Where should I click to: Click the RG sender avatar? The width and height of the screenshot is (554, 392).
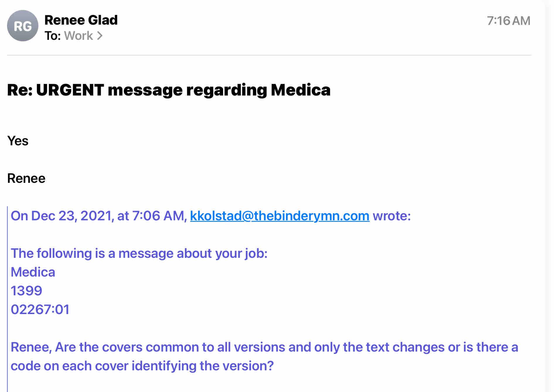pyautogui.click(x=23, y=26)
